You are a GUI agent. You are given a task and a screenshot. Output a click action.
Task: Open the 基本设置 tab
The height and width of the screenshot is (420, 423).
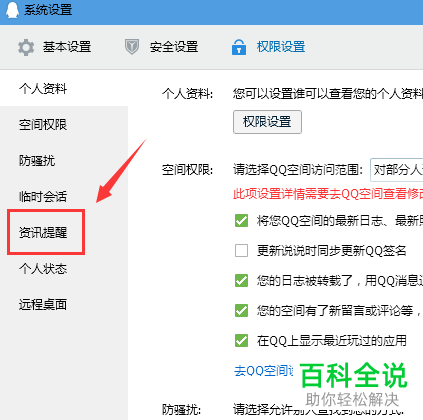67,47
